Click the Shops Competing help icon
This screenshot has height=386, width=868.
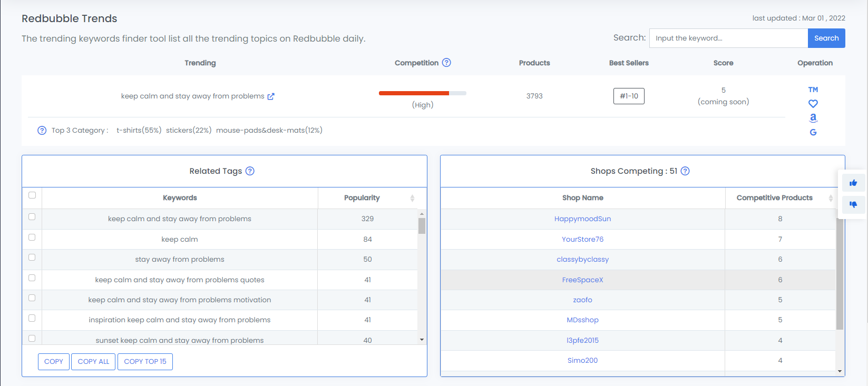685,171
